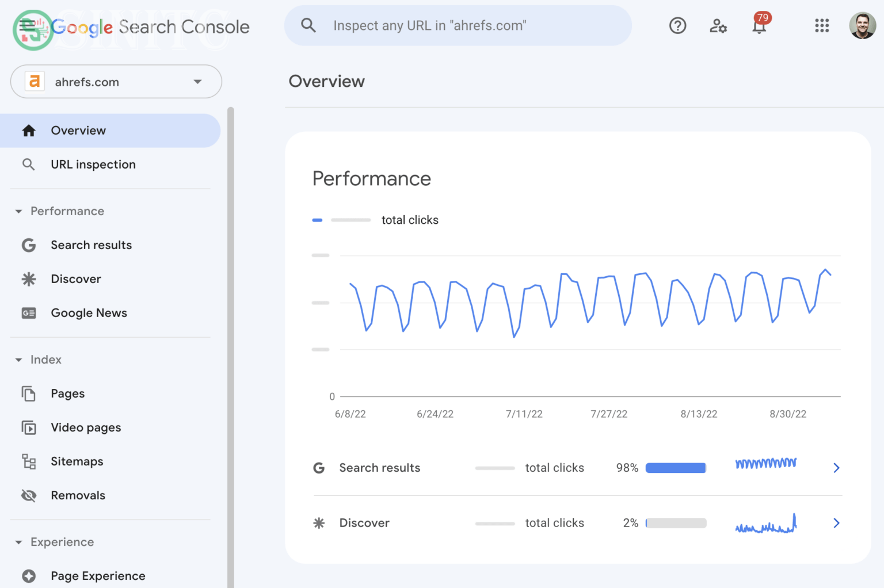884x588 pixels.
Task: Click the 98% value in Search results row
Action: tap(627, 468)
